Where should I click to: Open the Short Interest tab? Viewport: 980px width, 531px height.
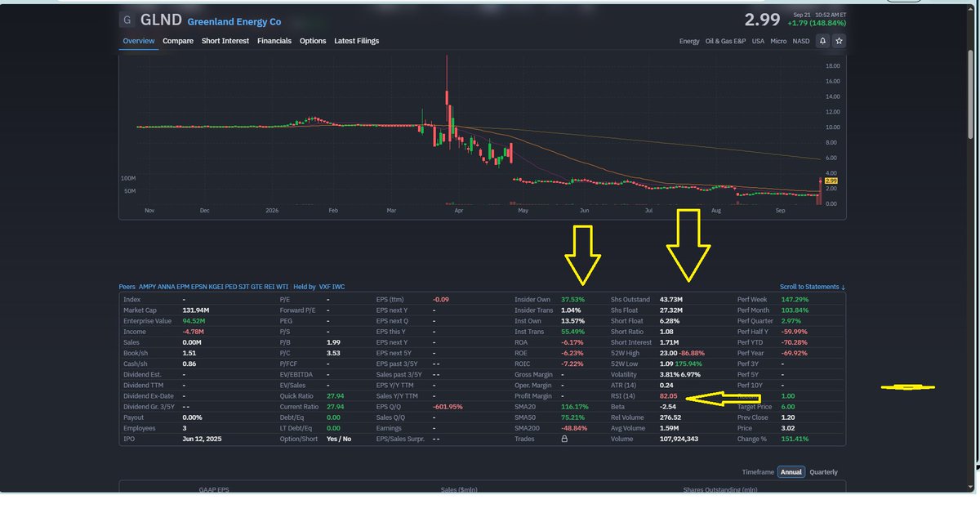(x=225, y=41)
